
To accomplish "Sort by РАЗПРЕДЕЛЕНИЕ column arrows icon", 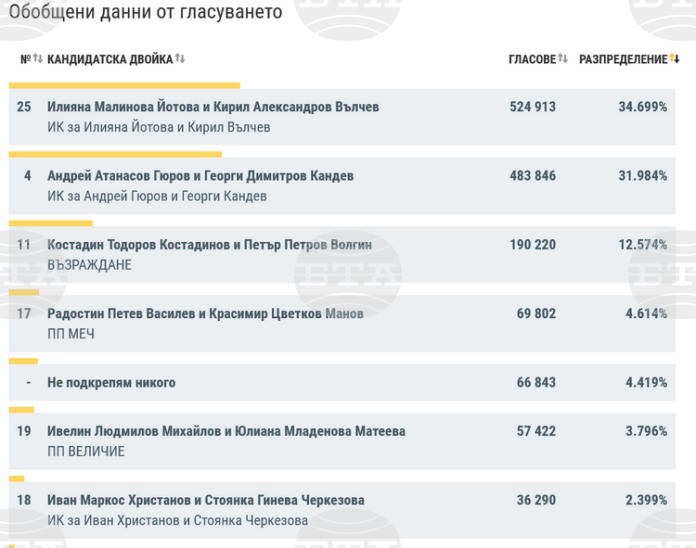I will [x=675, y=58].
